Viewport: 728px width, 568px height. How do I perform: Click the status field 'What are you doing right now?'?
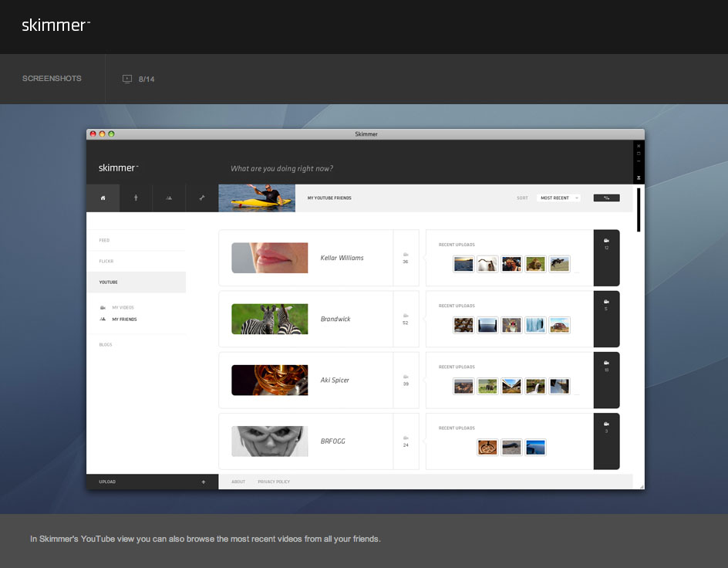coord(281,168)
